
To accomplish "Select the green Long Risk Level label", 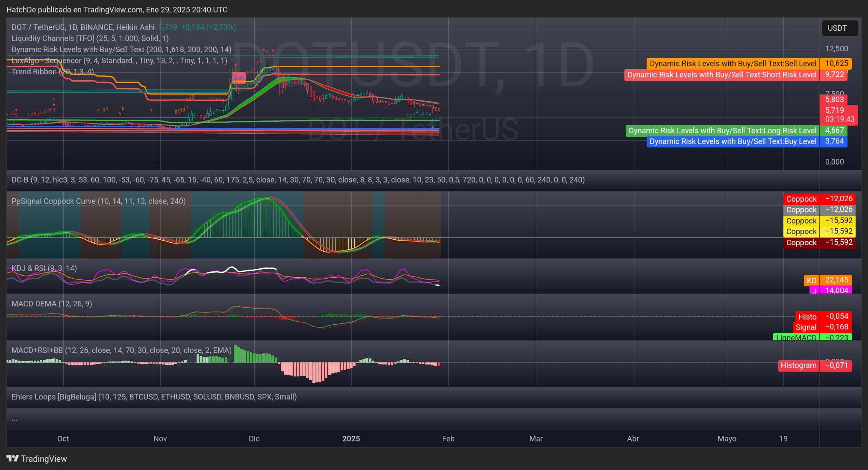I will pos(722,131).
